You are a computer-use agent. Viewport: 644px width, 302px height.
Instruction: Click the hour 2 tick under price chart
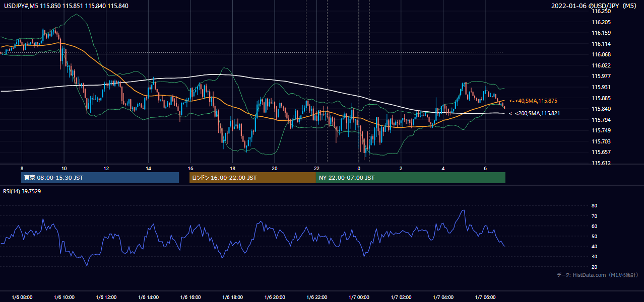(x=401, y=168)
